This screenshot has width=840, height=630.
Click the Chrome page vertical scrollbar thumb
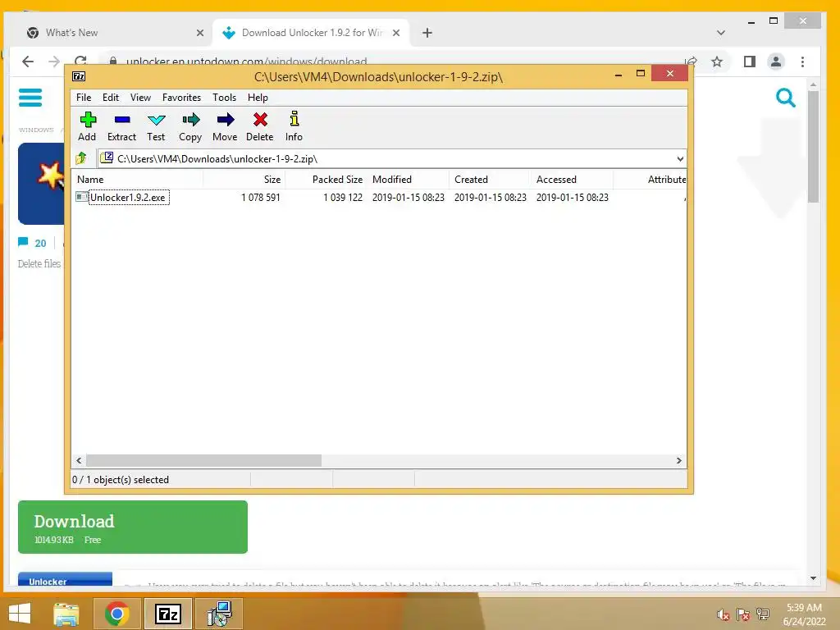[813, 146]
